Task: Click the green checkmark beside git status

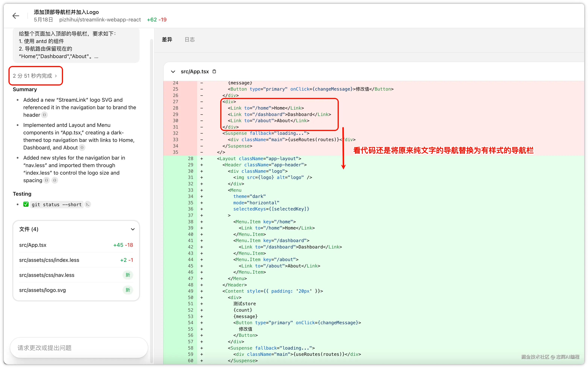Action: pyautogui.click(x=26, y=204)
